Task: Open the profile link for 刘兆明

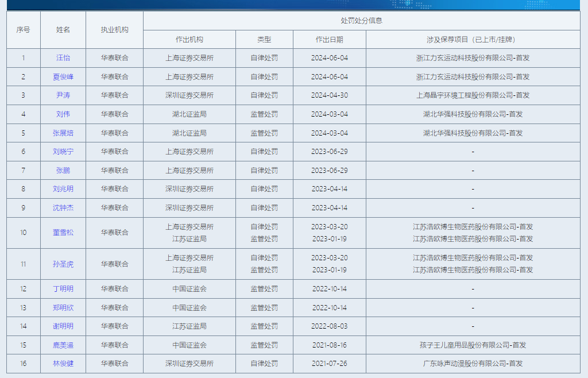Action: [x=63, y=189]
